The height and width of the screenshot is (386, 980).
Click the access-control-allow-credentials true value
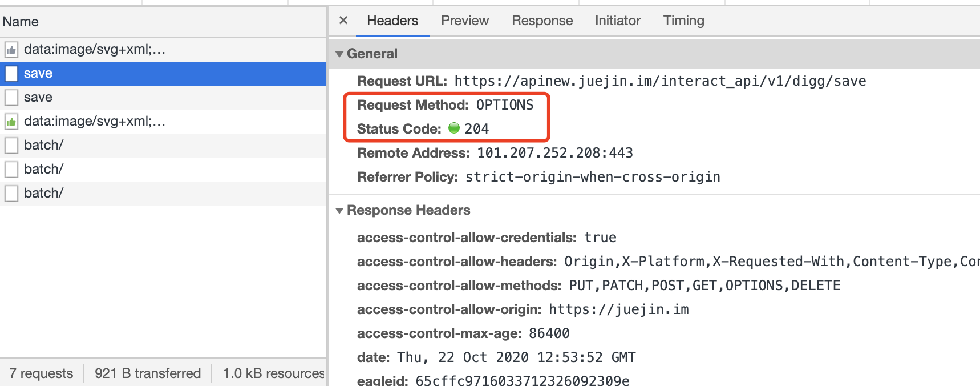(x=600, y=238)
